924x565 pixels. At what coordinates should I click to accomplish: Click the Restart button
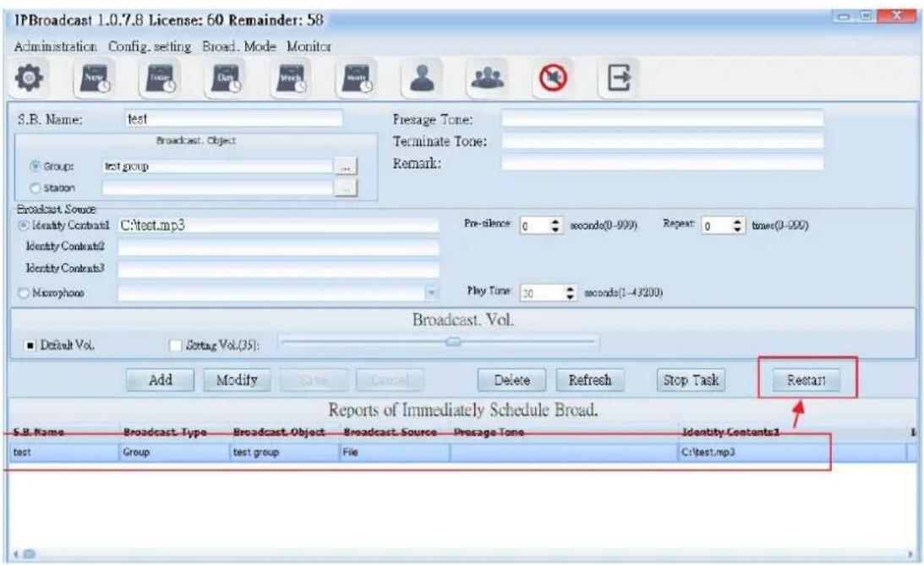click(806, 380)
